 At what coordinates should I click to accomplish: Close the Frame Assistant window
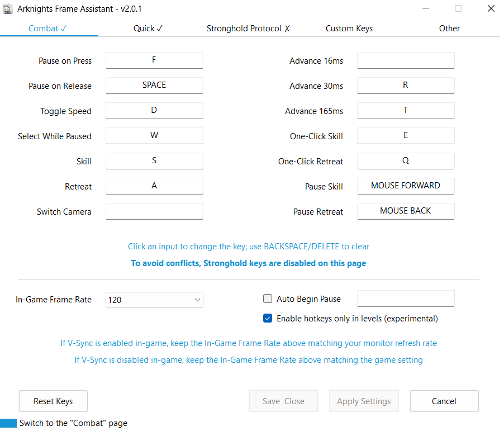[x=491, y=8]
